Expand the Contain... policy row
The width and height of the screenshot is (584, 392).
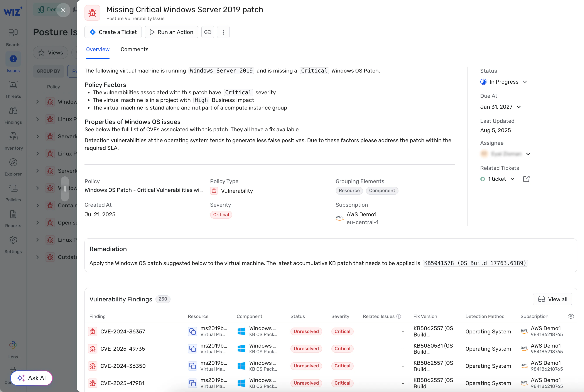pyautogui.click(x=37, y=206)
